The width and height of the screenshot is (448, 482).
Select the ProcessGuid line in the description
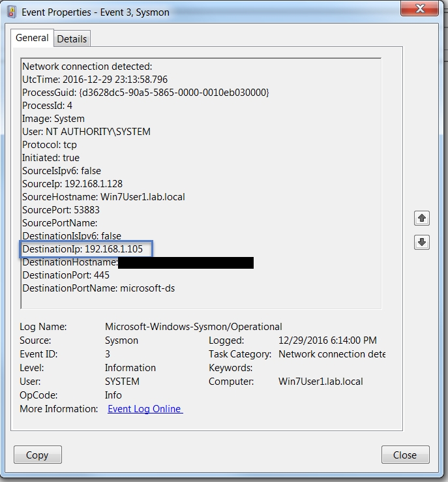click(145, 93)
